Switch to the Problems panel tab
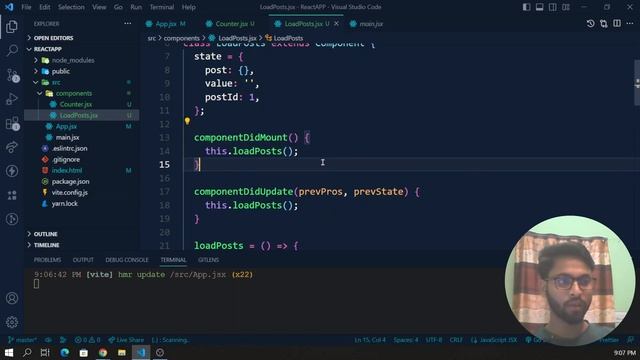Screen dimensions: 640x360 coord(47,260)
